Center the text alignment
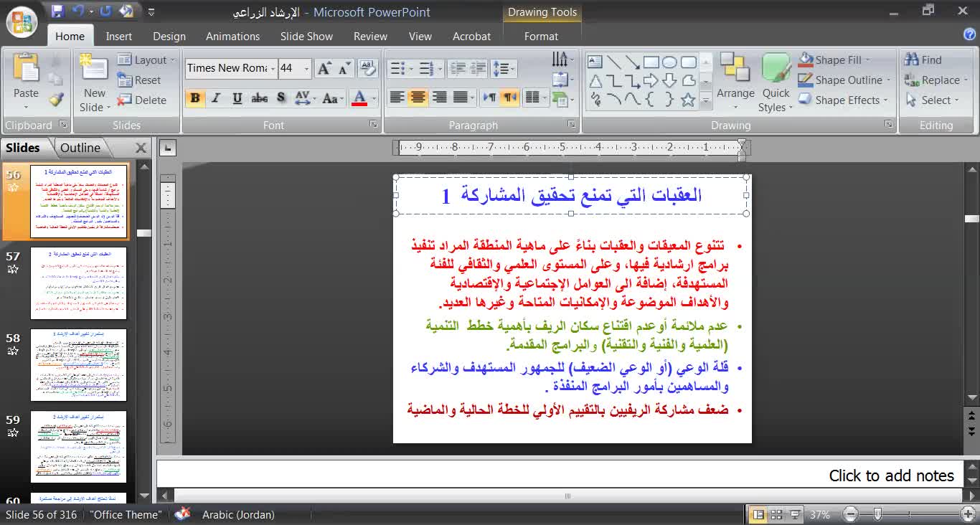Image resolution: width=980 pixels, height=525 pixels. pos(418,98)
